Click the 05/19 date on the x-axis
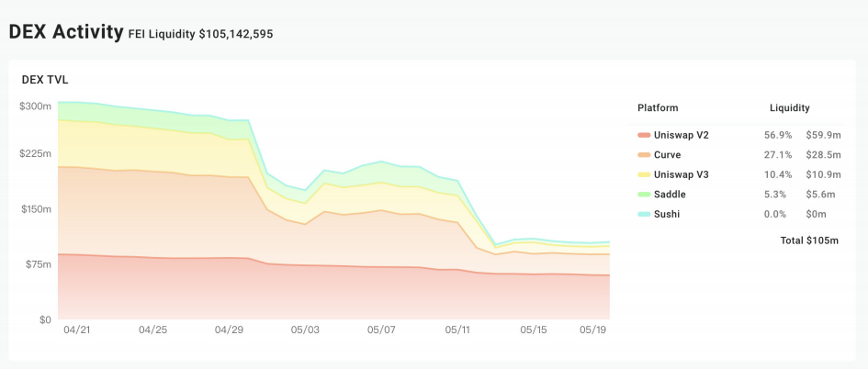868x369 pixels. (x=594, y=330)
